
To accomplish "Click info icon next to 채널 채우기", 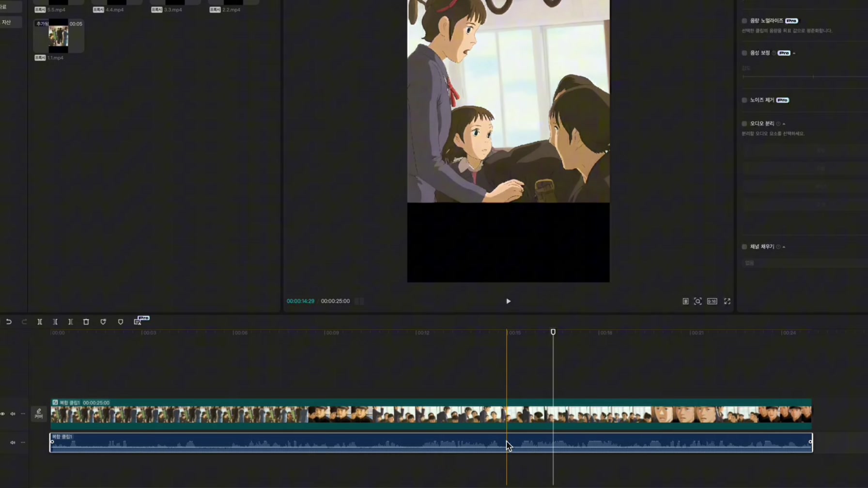I will (x=778, y=247).
